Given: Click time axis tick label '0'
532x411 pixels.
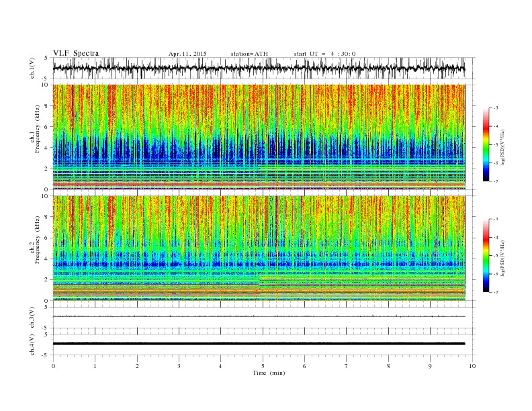Looking at the screenshot, I should 53,366.
